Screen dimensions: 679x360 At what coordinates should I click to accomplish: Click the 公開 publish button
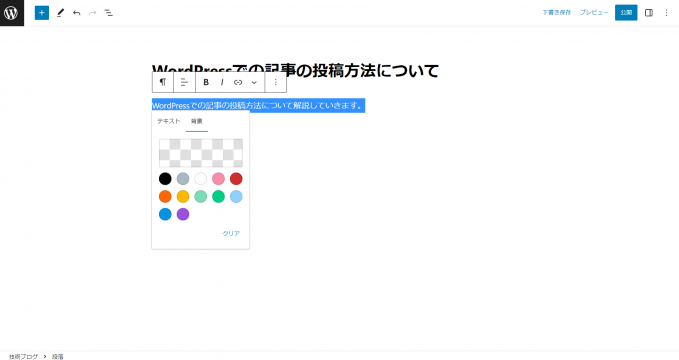tap(626, 13)
